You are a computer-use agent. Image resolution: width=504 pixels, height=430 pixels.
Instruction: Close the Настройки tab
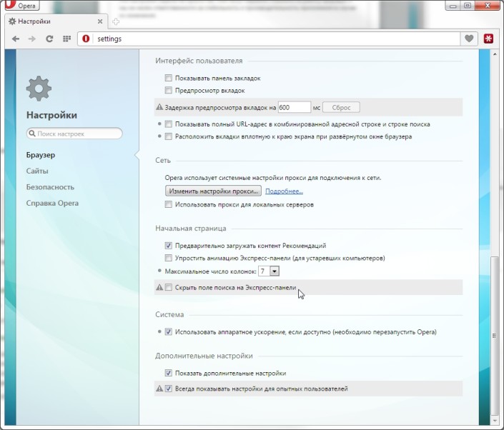click(x=100, y=21)
